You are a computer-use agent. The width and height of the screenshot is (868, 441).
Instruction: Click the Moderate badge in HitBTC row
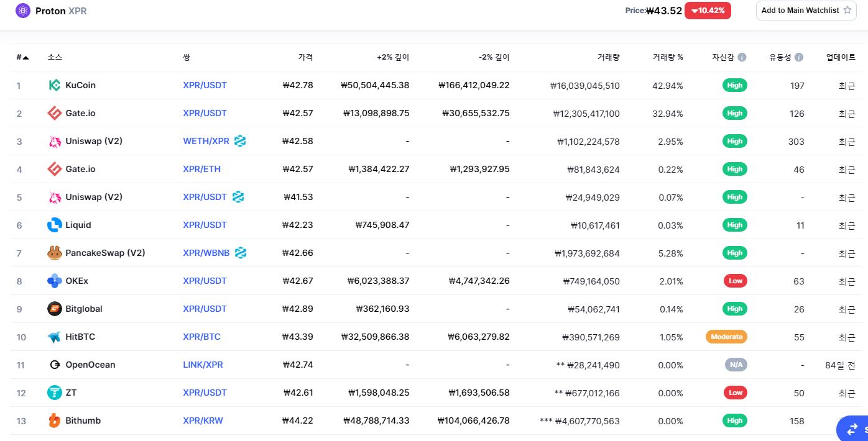[726, 337]
